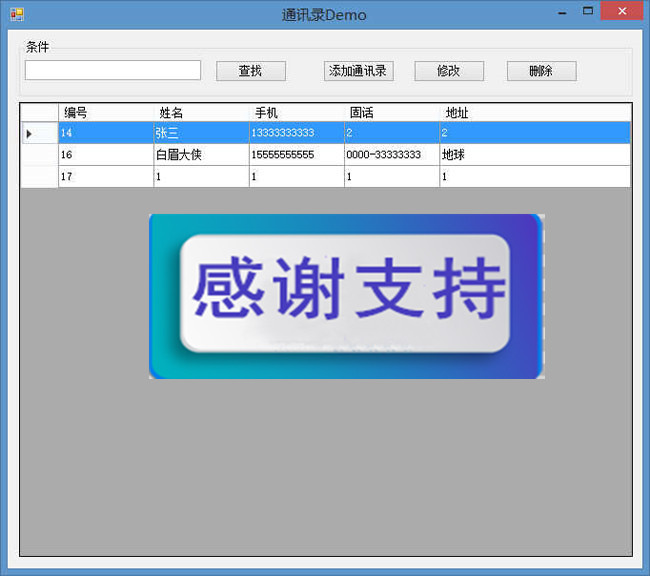Select the name cell 张三
The width and height of the screenshot is (650, 576).
click(x=201, y=133)
